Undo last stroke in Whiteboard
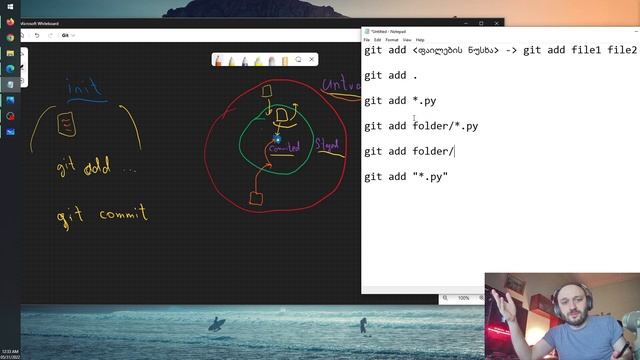 click(x=37, y=36)
